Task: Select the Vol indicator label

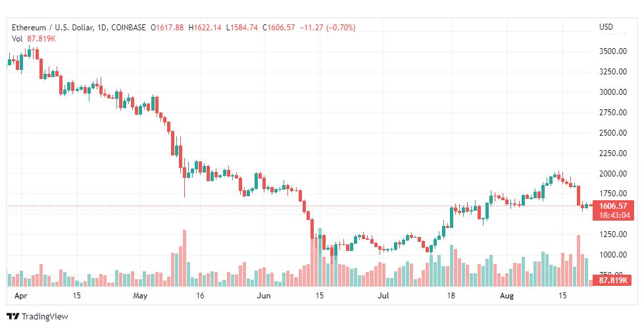Action: 17,39
